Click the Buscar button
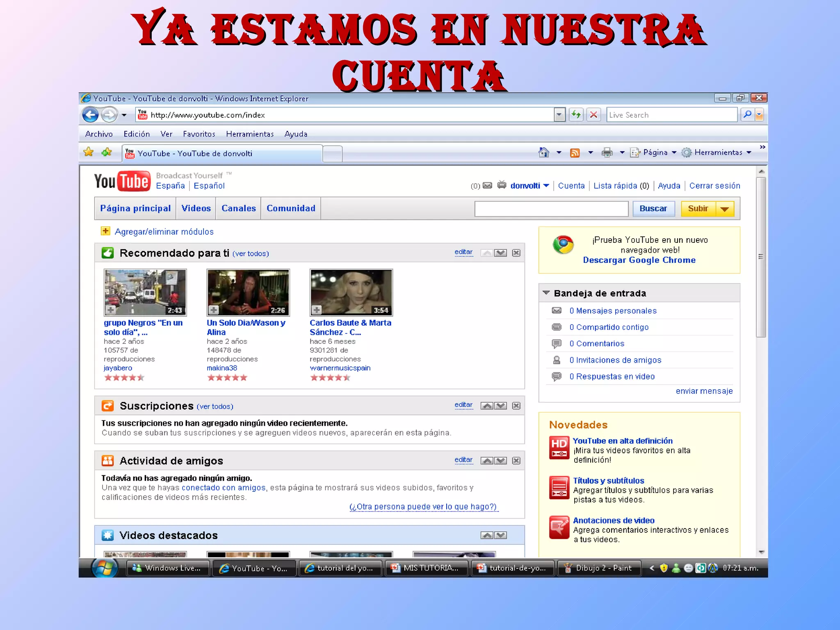840x630 pixels. coord(653,209)
